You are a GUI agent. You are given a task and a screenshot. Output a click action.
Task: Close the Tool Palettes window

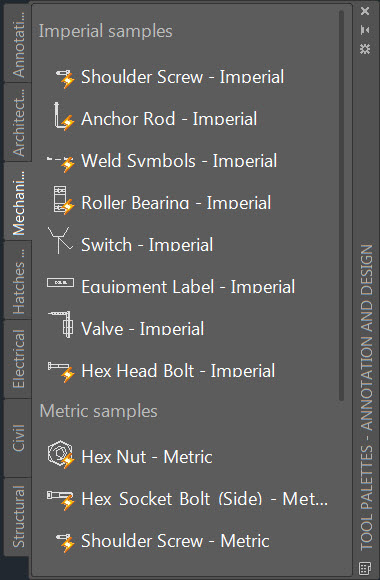click(x=365, y=11)
